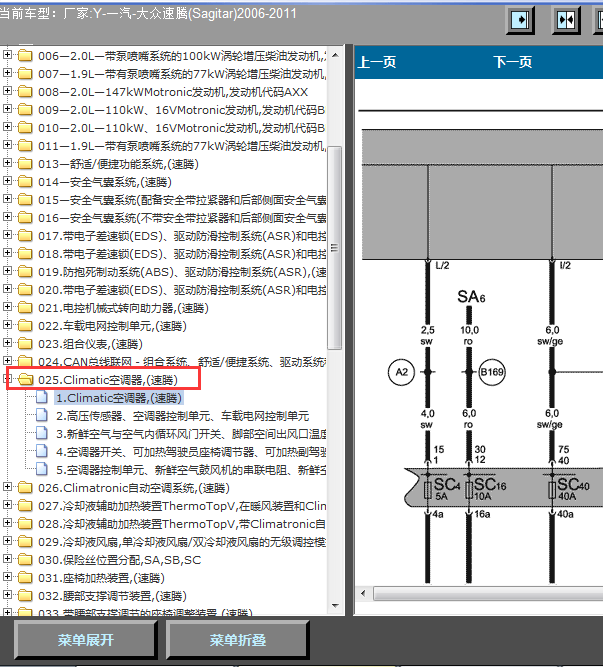This screenshot has width=603, height=667.
Task: Click folder icon of 031 座椅加热装置
Action: (x=25, y=578)
